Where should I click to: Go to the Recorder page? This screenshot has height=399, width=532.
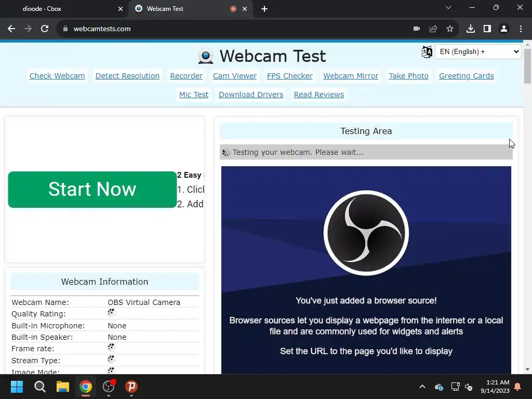(x=187, y=76)
